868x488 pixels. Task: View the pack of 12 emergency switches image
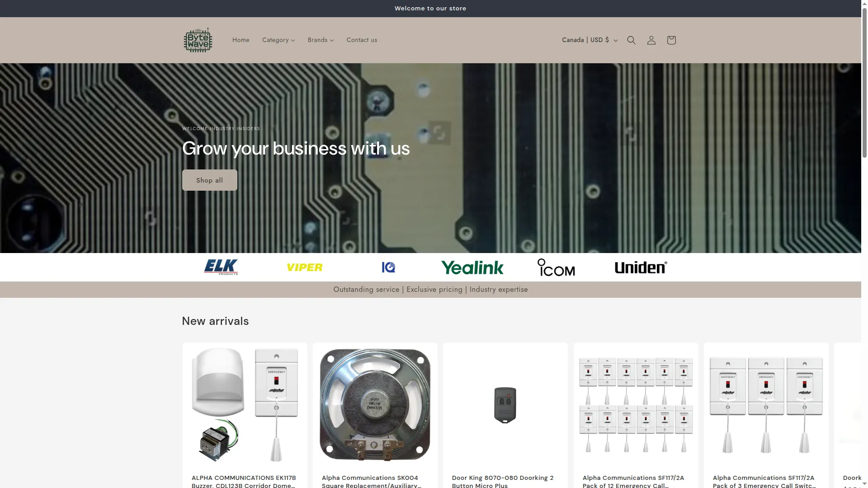pyautogui.click(x=636, y=405)
